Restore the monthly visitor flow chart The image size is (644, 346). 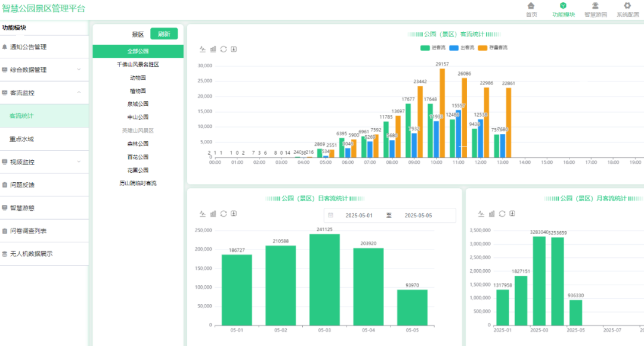pyautogui.click(x=502, y=214)
